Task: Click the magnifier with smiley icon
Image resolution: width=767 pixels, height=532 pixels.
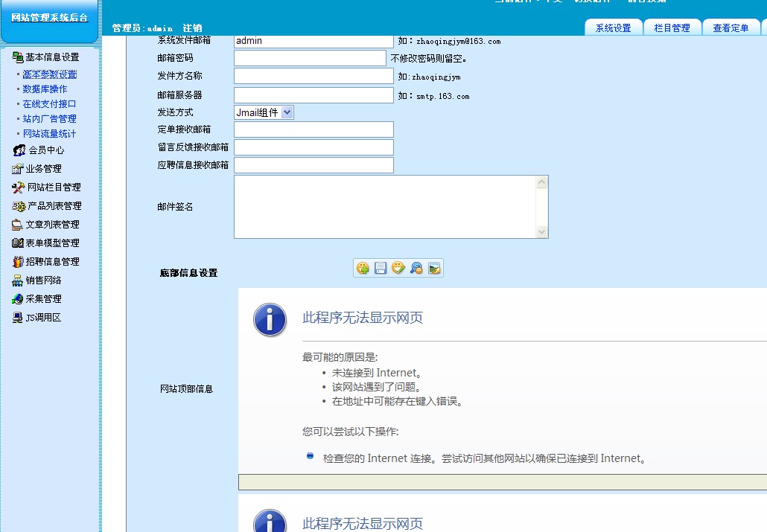Action: 417,269
